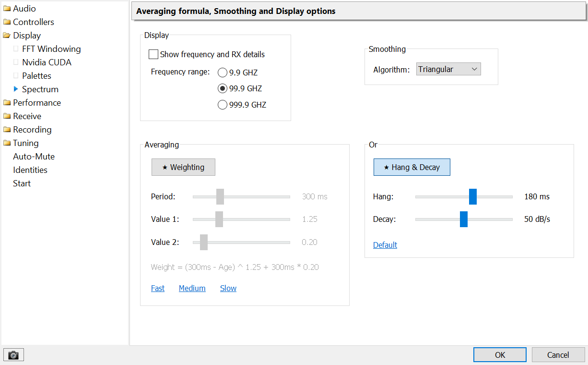Select Nvidia CUDA in the tree
Image resolution: width=588 pixels, height=365 pixels.
tap(47, 62)
